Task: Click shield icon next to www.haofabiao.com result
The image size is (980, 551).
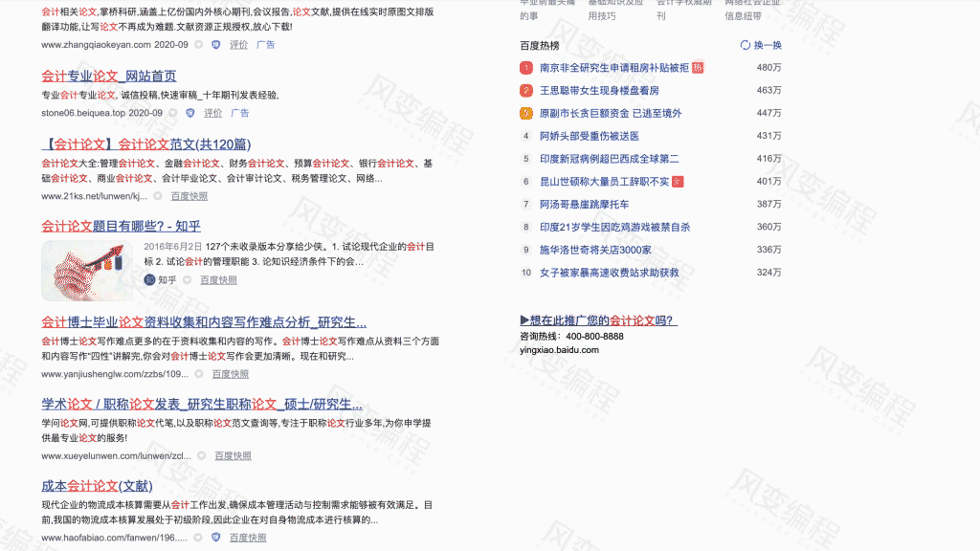Action: tap(215, 538)
